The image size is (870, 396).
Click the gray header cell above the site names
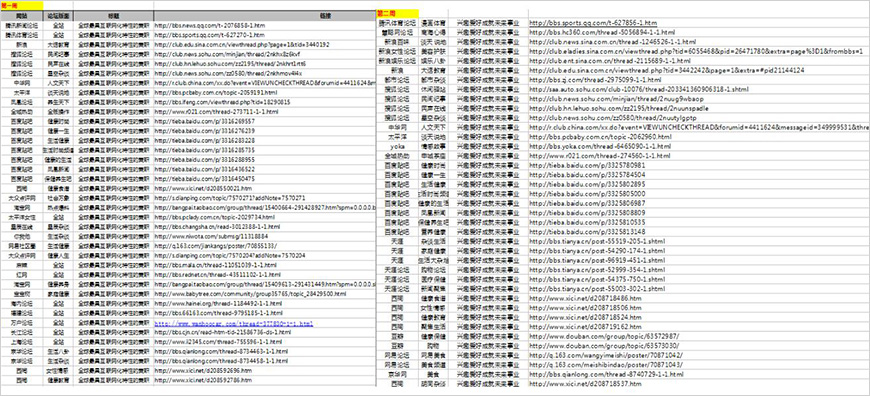point(22,17)
